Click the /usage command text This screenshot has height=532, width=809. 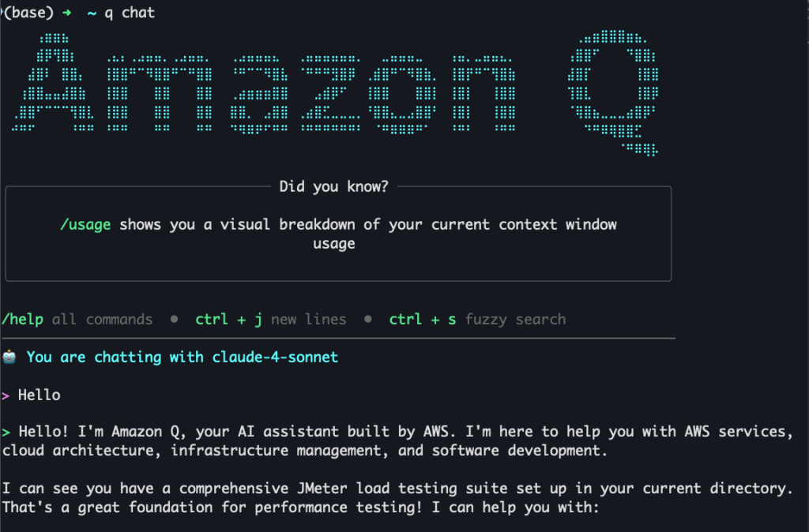click(x=85, y=225)
